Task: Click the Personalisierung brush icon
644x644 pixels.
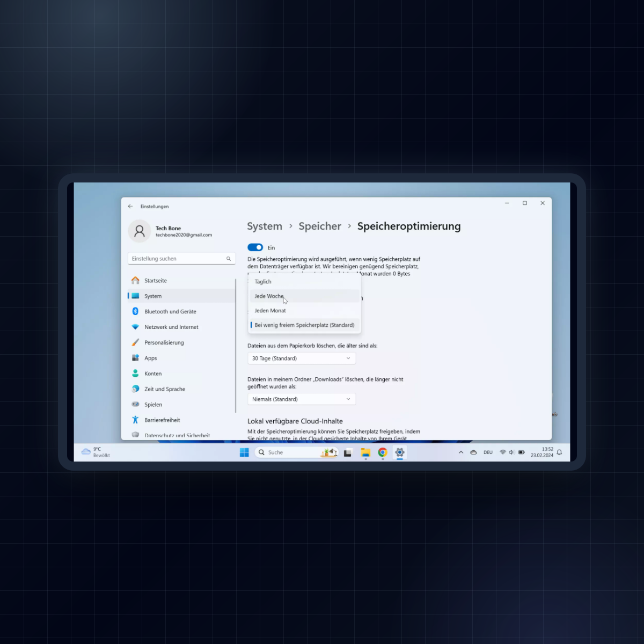Action: [x=135, y=342]
